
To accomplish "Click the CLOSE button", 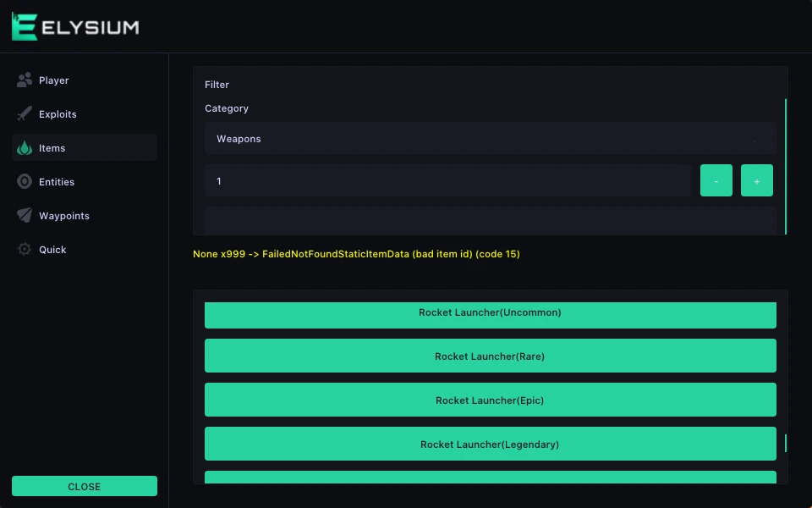I will point(85,486).
